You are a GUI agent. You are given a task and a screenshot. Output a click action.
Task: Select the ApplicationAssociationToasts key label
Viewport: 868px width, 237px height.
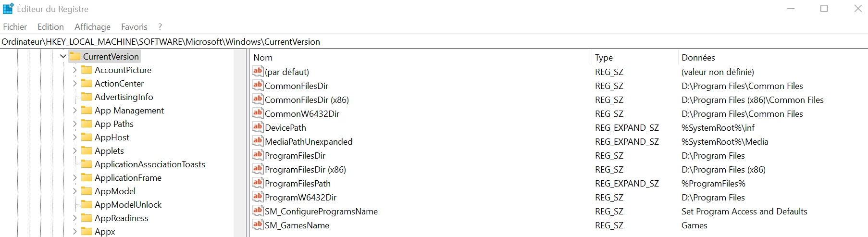tap(150, 164)
